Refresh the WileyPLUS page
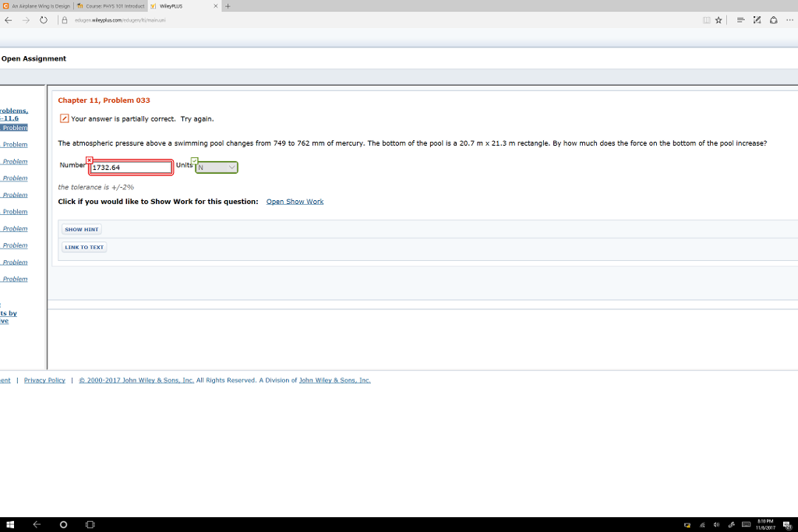This screenshot has width=798, height=532. (x=44, y=20)
